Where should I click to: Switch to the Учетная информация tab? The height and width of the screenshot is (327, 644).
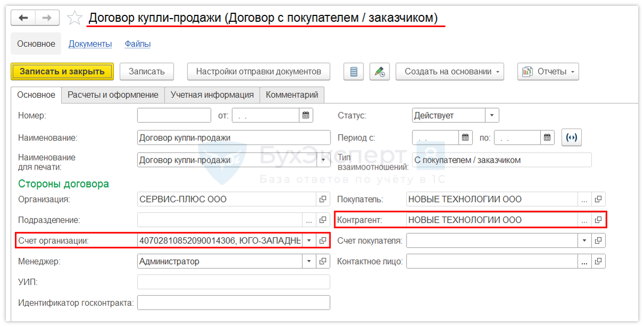pyautogui.click(x=212, y=95)
